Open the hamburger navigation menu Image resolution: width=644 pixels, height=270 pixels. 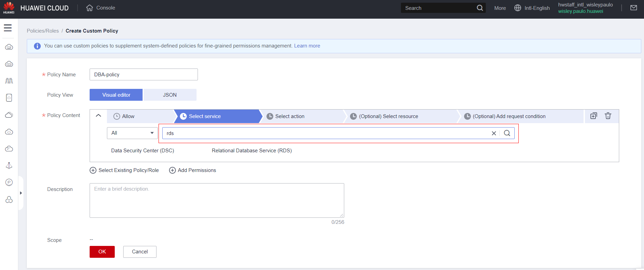click(8, 28)
